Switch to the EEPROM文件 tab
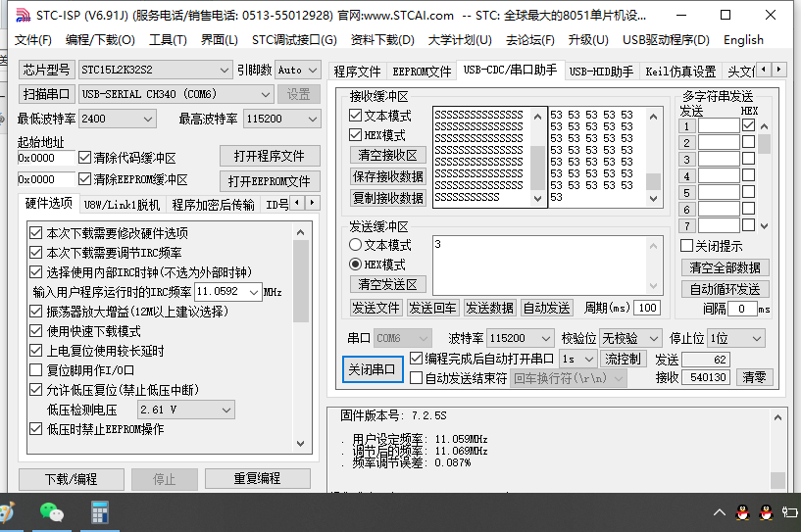Viewport: 801px width, 532px height. [x=422, y=72]
